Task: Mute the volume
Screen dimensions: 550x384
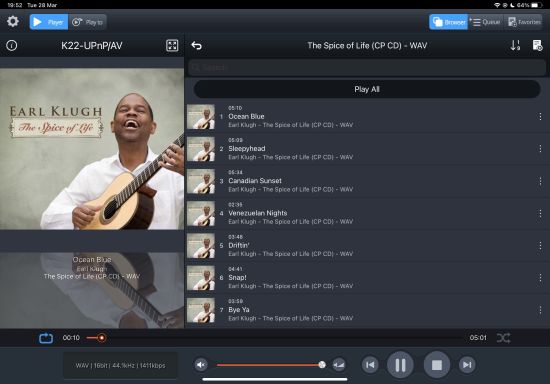Action: [x=201, y=365]
